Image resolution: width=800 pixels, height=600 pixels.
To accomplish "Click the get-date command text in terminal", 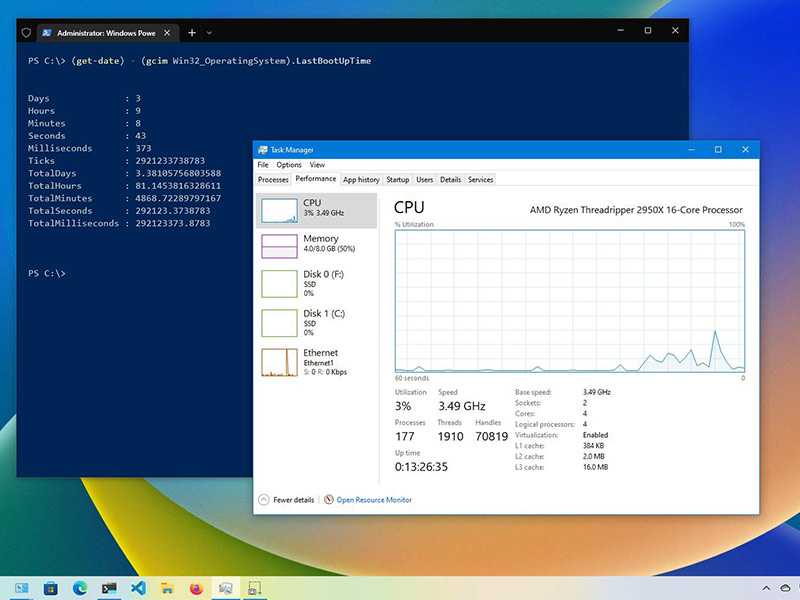I will (97, 61).
